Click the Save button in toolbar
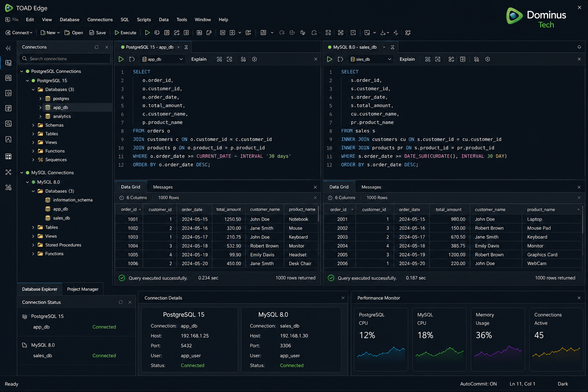Image resolution: width=588 pixels, height=392 pixels. (x=97, y=33)
